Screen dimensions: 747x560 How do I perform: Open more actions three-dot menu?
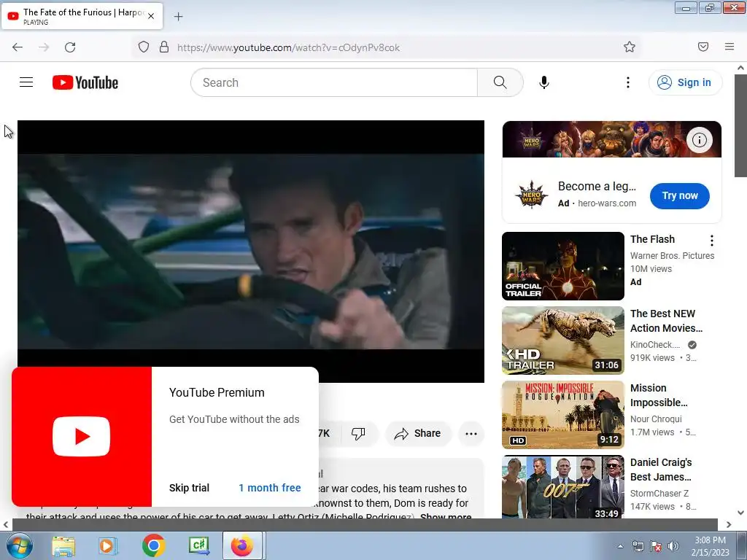[x=471, y=433]
